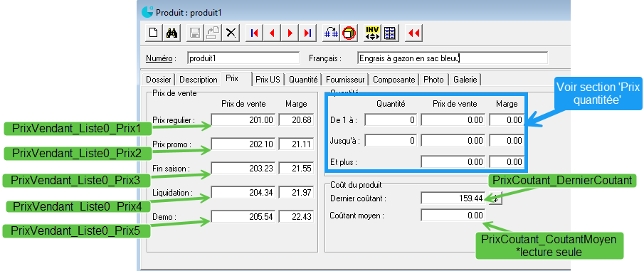Click the Demo price field 205.54
This screenshot has height=271, width=644.
pyautogui.click(x=243, y=216)
